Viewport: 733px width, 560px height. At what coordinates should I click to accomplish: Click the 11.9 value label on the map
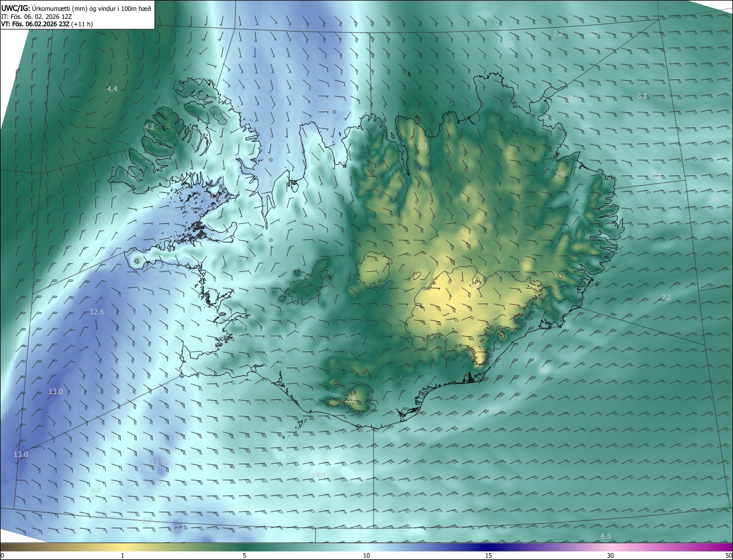point(158,462)
